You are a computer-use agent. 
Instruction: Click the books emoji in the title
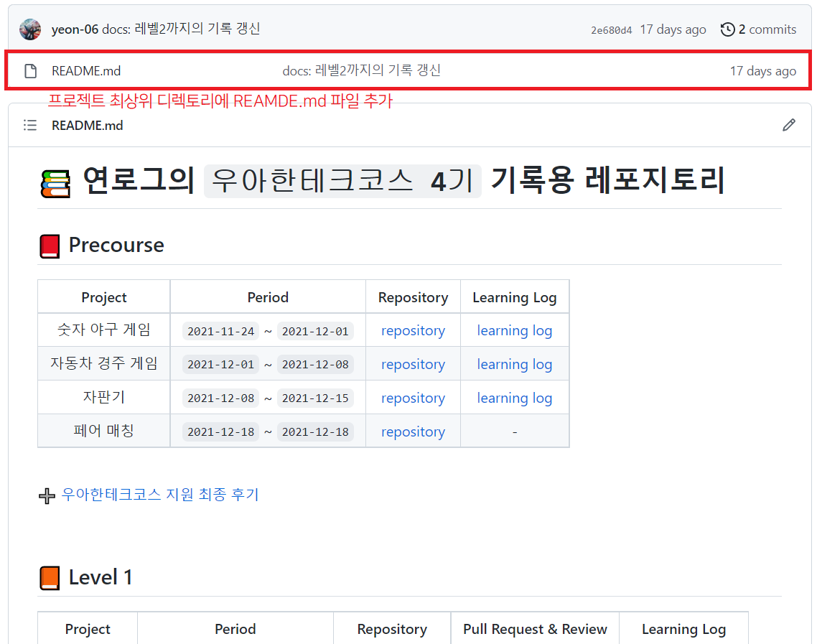click(x=55, y=183)
